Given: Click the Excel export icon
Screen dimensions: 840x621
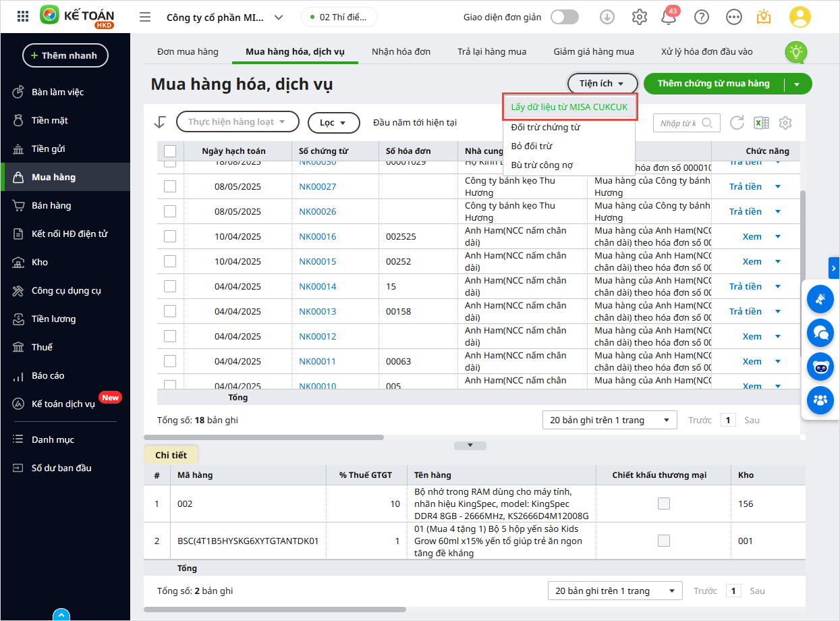Looking at the screenshot, I should [761, 123].
